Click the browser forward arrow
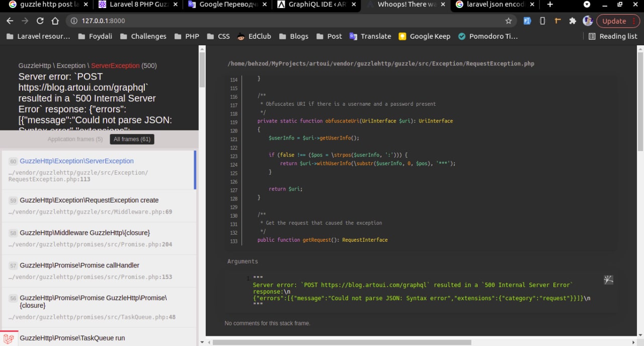Viewport: 644px width, 346px height. click(x=25, y=21)
